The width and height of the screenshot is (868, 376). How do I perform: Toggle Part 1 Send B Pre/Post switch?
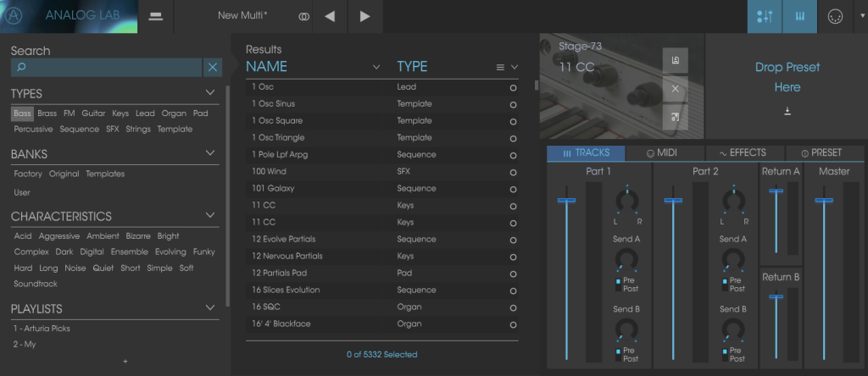618,355
